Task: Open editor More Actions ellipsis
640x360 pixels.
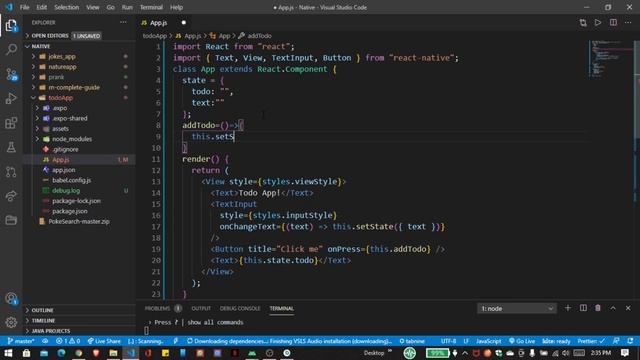Action: tap(628, 22)
